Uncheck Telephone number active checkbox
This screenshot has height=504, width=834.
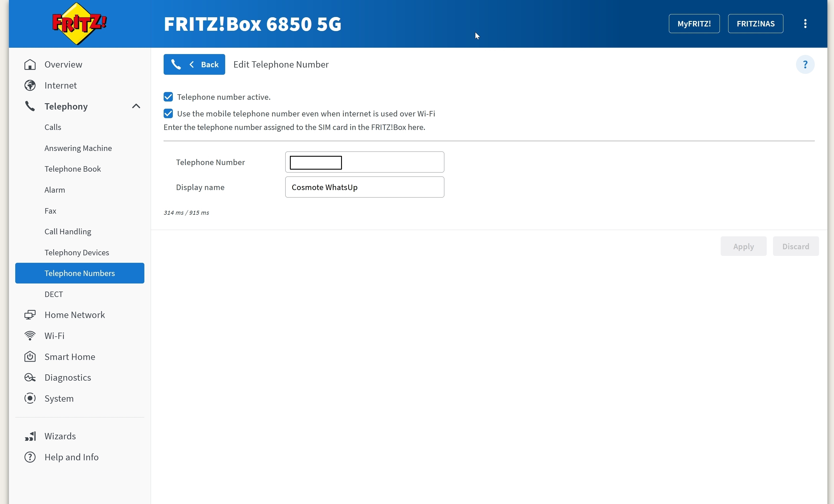(x=168, y=97)
